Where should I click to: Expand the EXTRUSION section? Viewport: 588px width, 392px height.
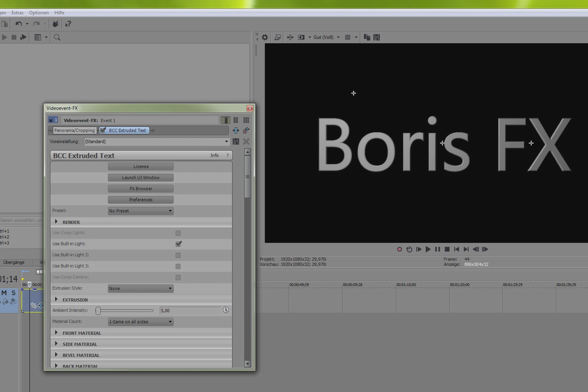[x=56, y=299]
